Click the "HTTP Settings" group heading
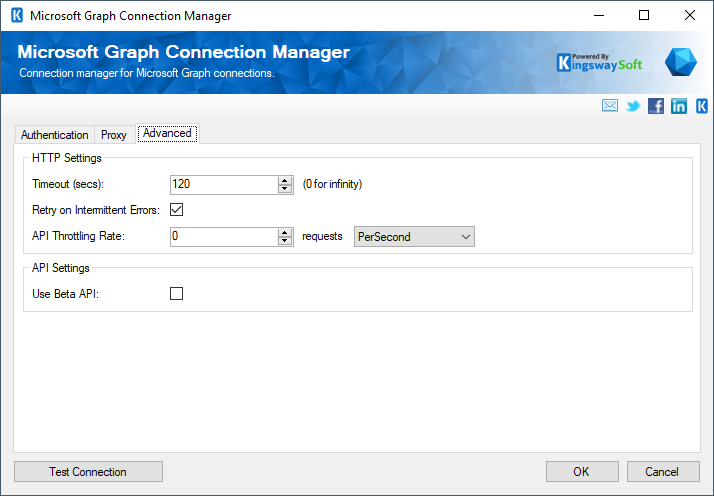This screenshot has width=714, height=496. (67, 158)
